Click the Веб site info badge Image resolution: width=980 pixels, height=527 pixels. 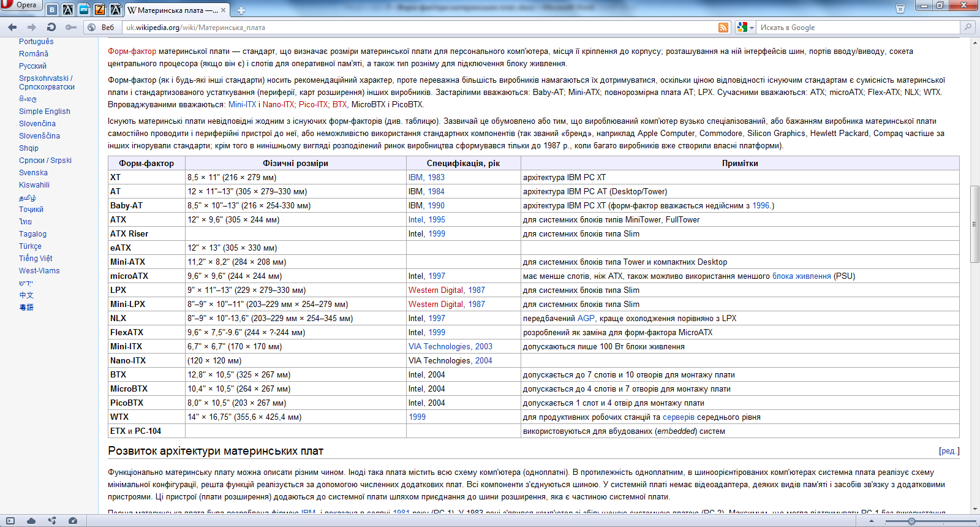pyautogui.click(x=102, y=27)
